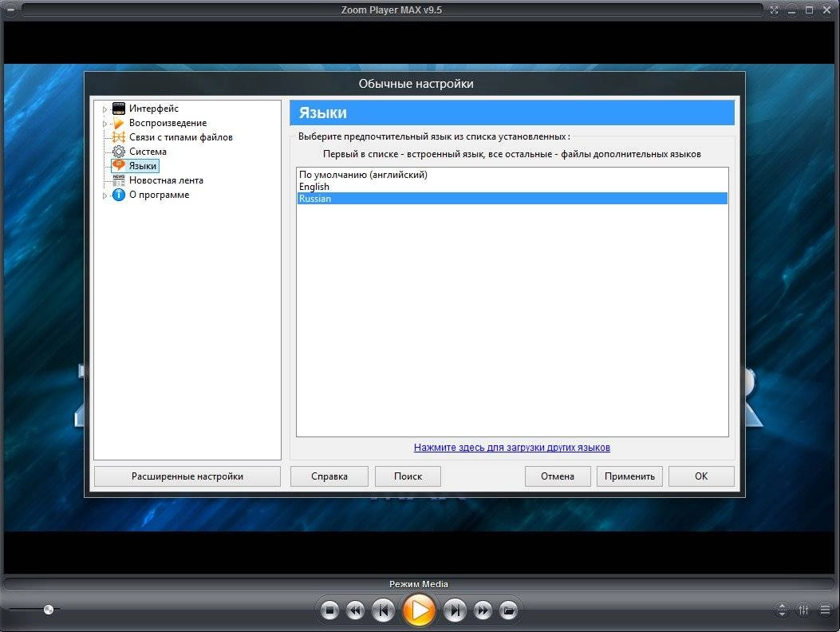Click the Zoom Player MAX v9.5 title bar
Image resolution: width=840 pixels, height=632 pixels.
392,10
